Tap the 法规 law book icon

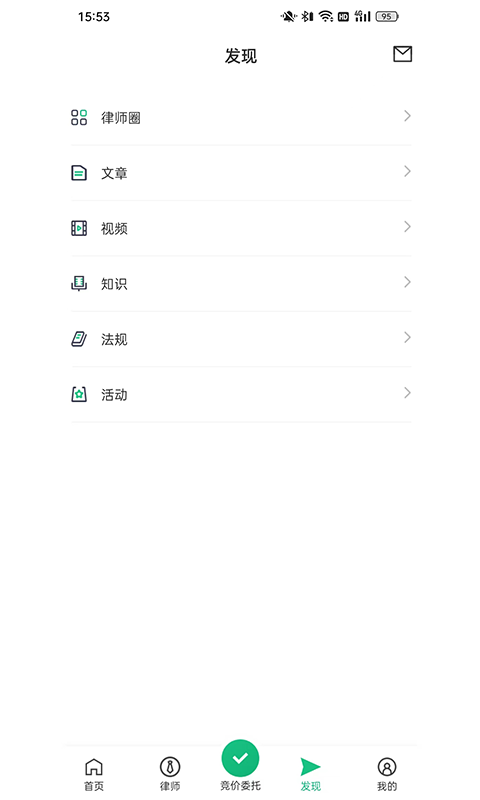coord(79,339)
